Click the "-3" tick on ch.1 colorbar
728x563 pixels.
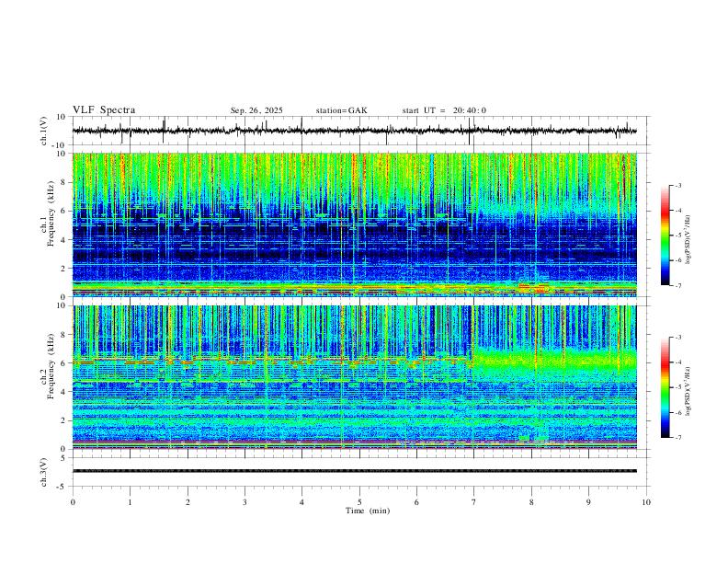678,185
